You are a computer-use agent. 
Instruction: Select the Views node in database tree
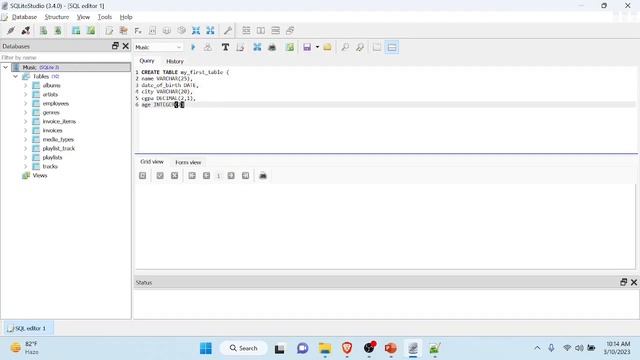tap(40, 176)
